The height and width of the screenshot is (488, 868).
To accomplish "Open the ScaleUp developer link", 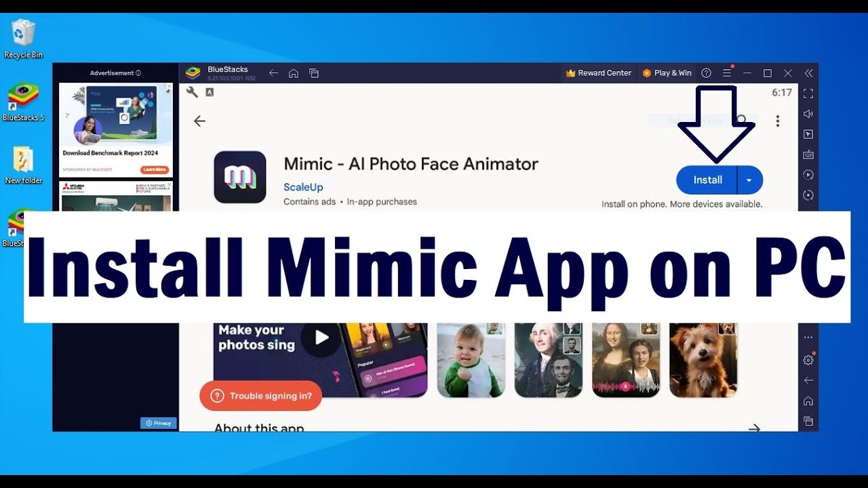I will 303,187.
